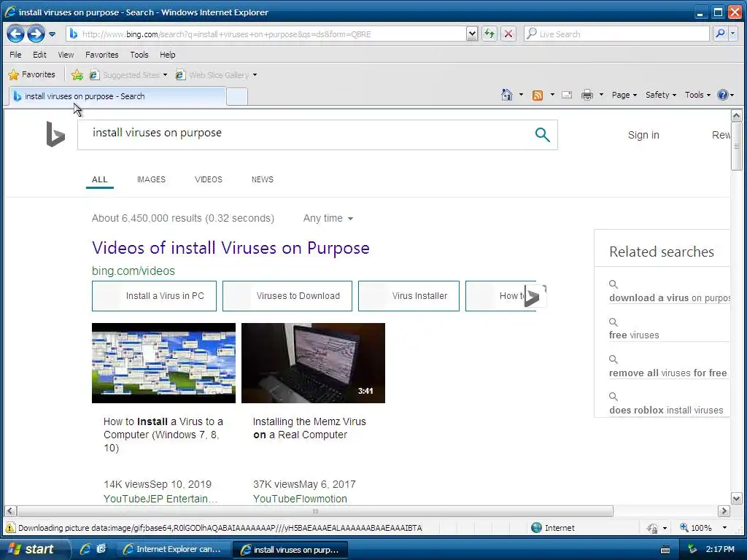Expand Web Slice Gallery dropdown arrow

(x=255, y=75)
